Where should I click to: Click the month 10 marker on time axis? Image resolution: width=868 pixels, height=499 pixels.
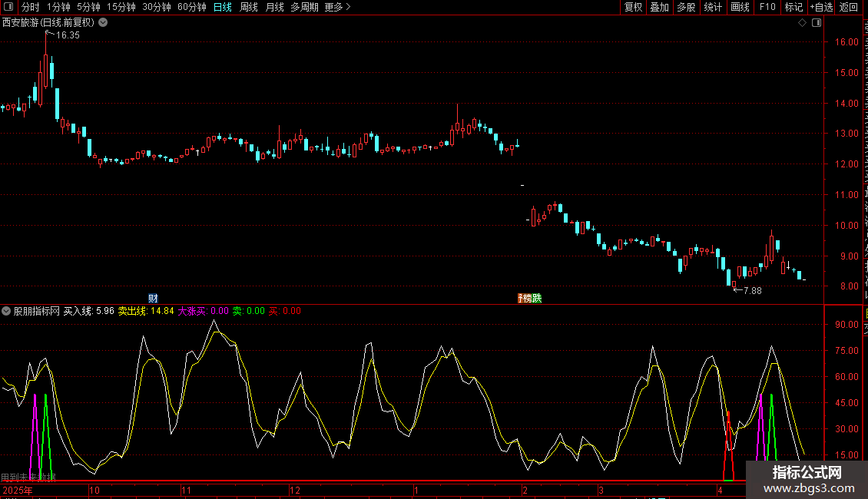(x=94, y=490)
